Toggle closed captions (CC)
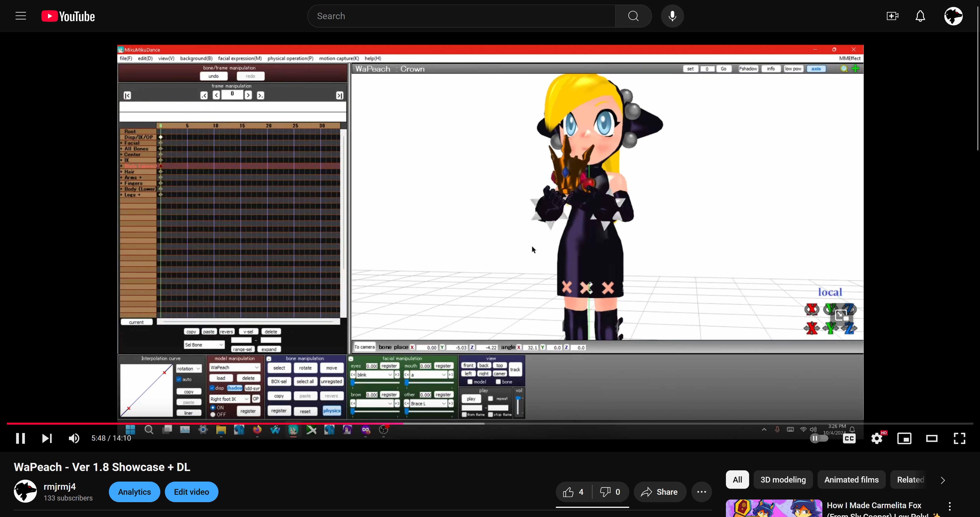 pos(849,438)
